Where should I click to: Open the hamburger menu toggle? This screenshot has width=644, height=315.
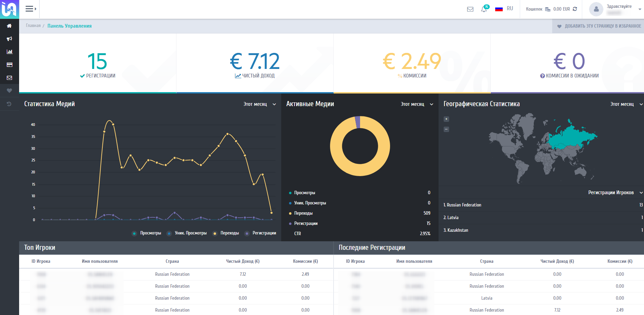click(31, 9)
